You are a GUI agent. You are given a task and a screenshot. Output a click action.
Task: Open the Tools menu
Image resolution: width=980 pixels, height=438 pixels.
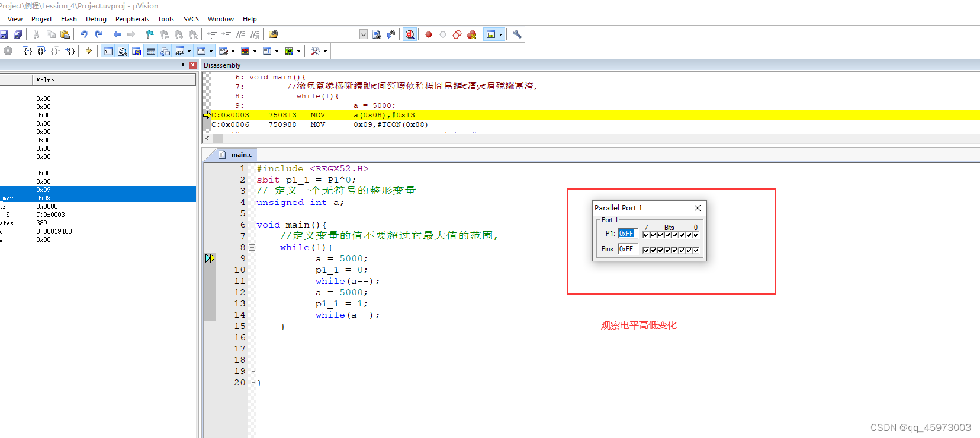click(x=166, y=19)
